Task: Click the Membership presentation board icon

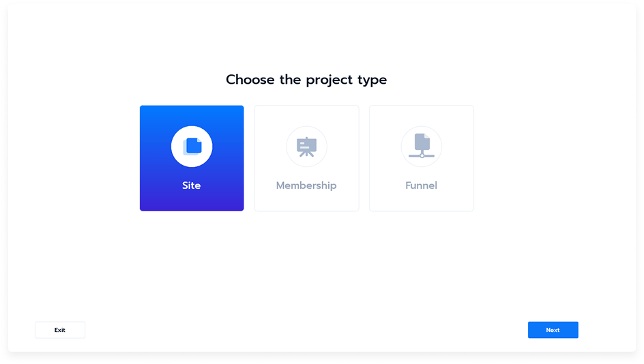Action: click(x=306, y=146)
